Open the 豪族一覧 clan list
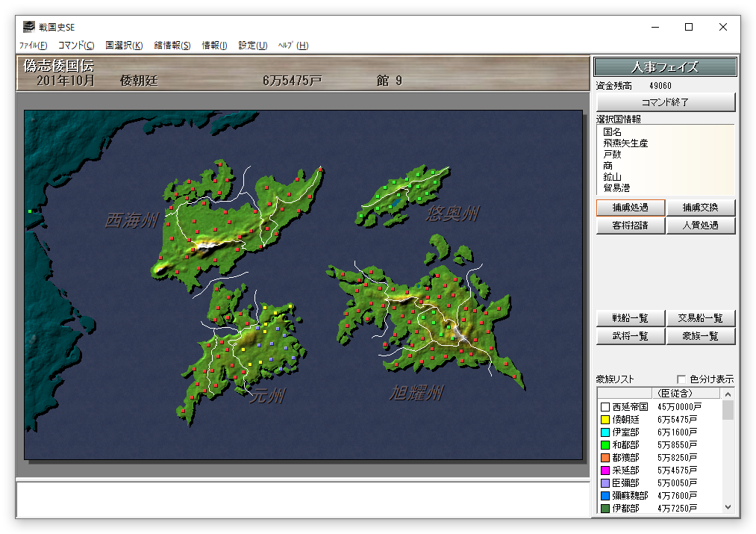The width and height of the screenshot is (756, 534). pos(701,336)
